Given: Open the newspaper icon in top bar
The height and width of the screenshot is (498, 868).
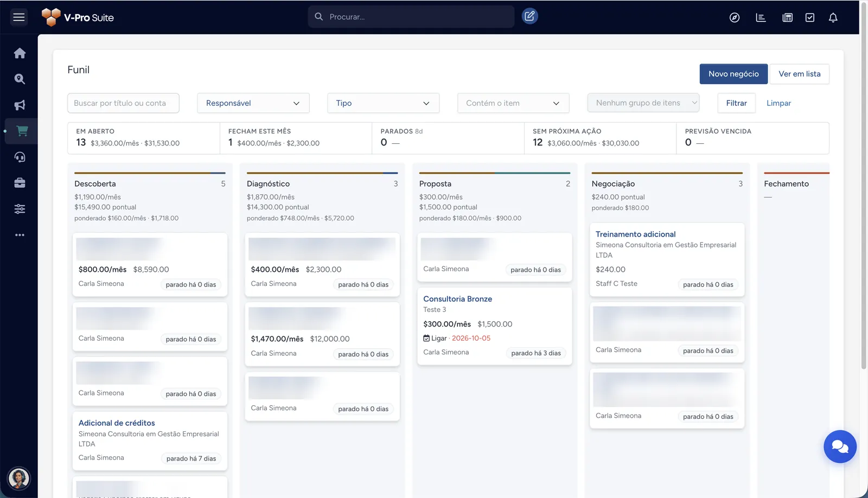Looking at the screenshot, I should (x=788, y=18).
